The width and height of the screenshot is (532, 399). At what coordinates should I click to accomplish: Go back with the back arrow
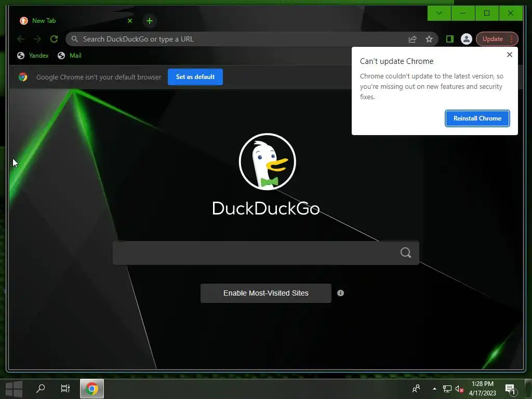[x=21, y=39]
